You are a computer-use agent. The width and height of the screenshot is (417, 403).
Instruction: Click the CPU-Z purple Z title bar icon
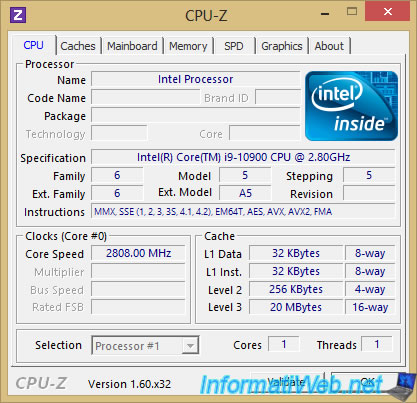(x=18, y=15)
